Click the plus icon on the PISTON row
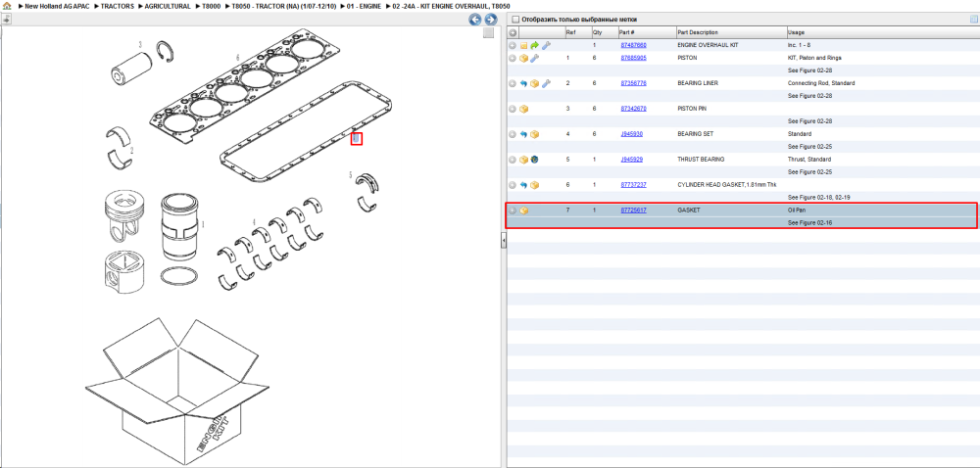 point(513,58)
